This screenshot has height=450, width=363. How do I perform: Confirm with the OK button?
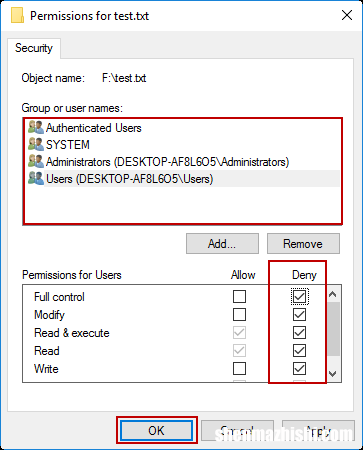coord(157,430)
